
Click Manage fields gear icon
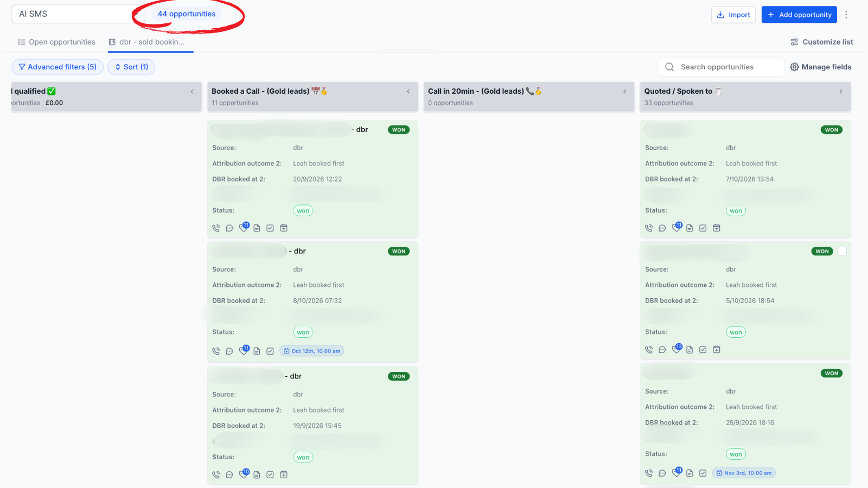795,67
